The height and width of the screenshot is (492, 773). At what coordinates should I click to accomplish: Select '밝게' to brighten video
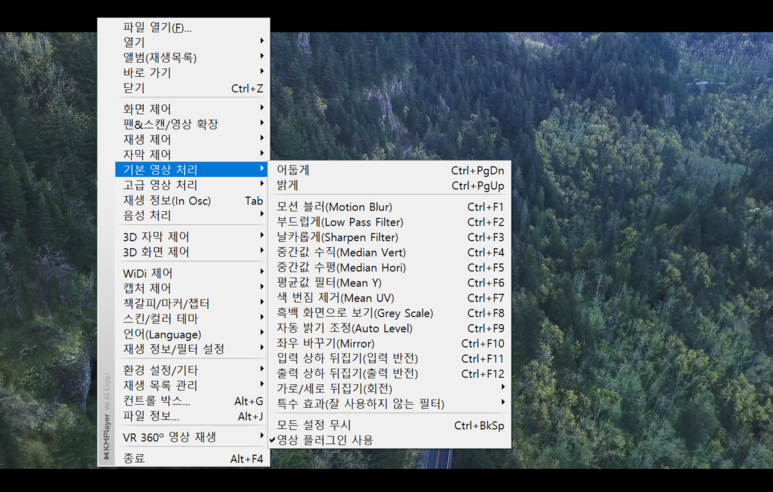tap(389, 185)
